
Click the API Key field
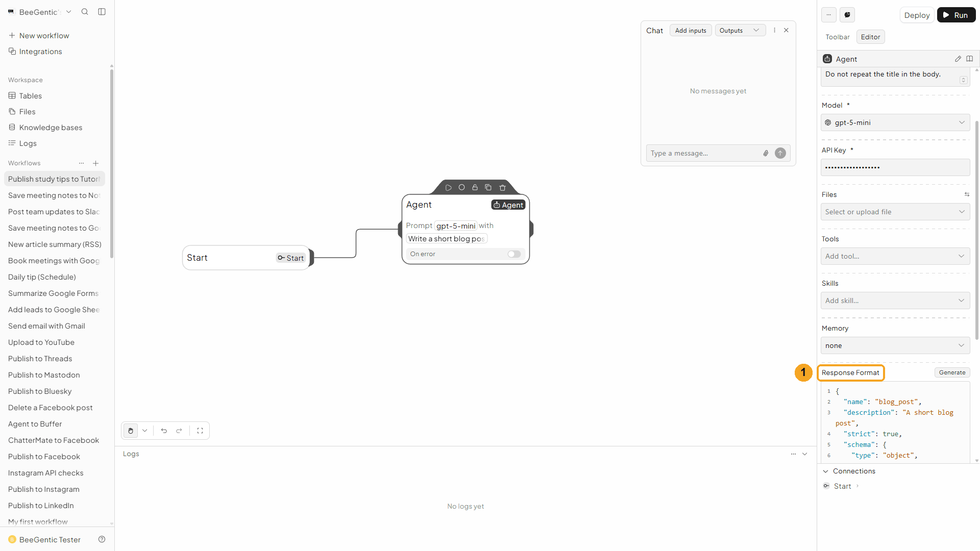click(895, 167)
